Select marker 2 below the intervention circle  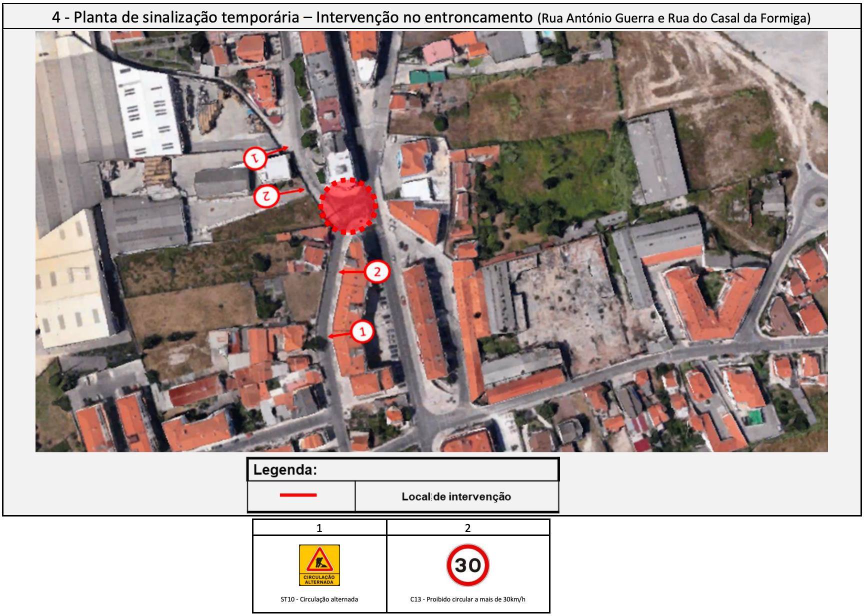pyautogui.click(x=377, y=271)
